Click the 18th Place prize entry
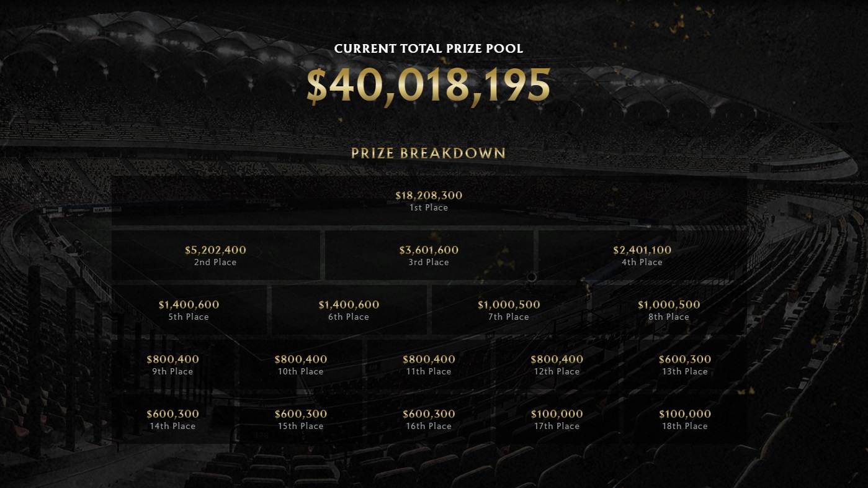868x488 pixels. coord(685,419)
